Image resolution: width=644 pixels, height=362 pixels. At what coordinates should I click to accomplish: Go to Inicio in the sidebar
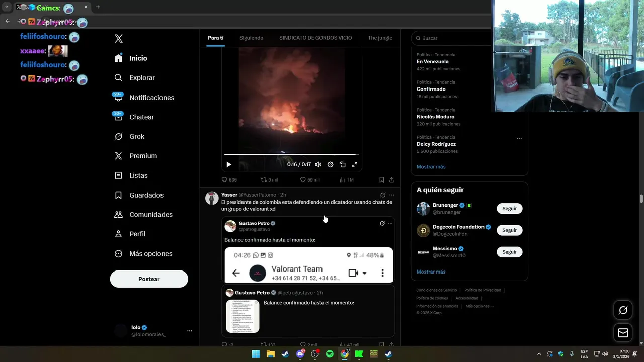(x=131, y=58)
